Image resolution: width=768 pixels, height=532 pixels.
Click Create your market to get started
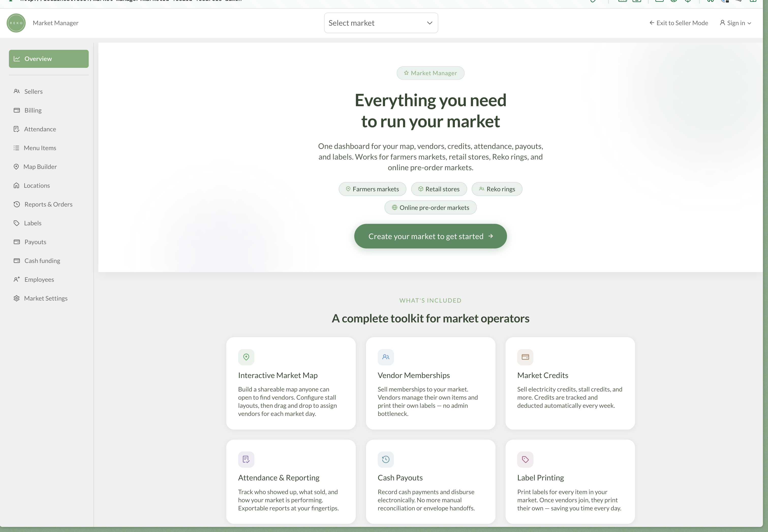[430, 236]
